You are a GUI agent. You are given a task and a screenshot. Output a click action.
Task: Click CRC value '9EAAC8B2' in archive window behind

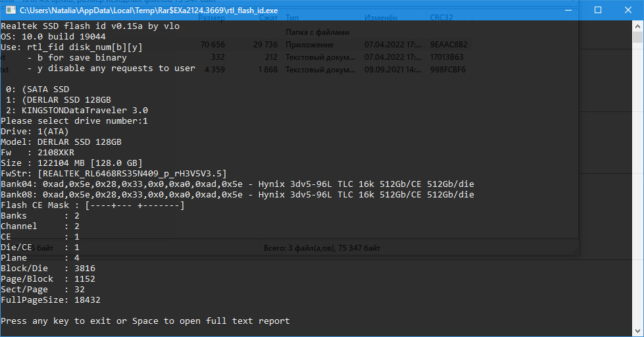(449, 44)
